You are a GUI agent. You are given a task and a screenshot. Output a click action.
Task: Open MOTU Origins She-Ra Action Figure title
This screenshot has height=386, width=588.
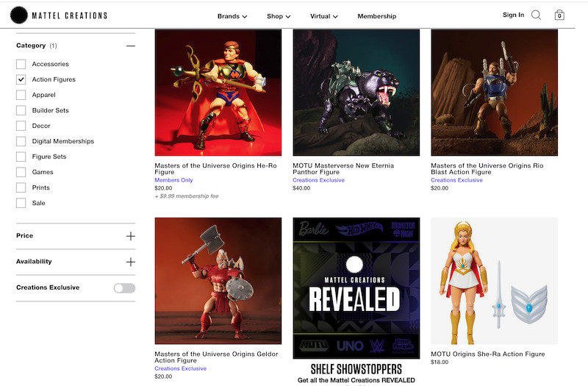(488, 354)
